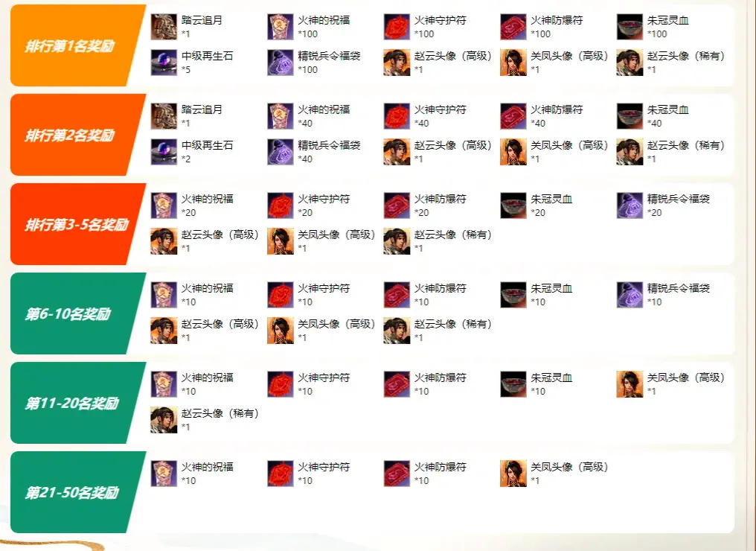This screenshot has width=756, height=551.
Task: Click the 火神守护符 *40 icon in rank 2
Action: click(x=397, y=116)
